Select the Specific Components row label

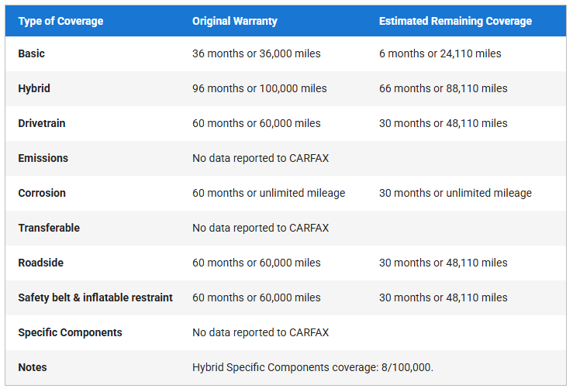pyautogui.click(x=70, y=332)
